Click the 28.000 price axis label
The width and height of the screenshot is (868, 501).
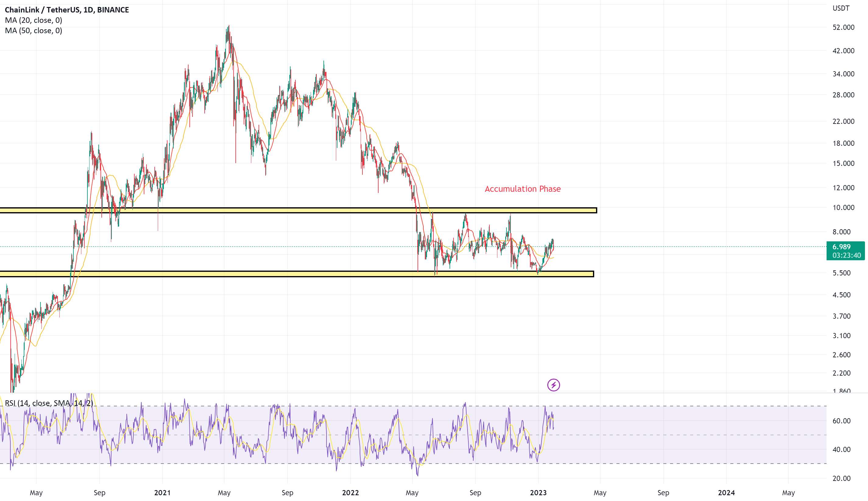[843, 95]
